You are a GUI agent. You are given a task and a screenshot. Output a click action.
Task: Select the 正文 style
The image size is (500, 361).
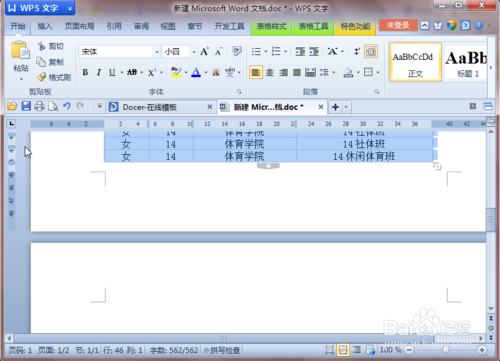pos(415,62)
